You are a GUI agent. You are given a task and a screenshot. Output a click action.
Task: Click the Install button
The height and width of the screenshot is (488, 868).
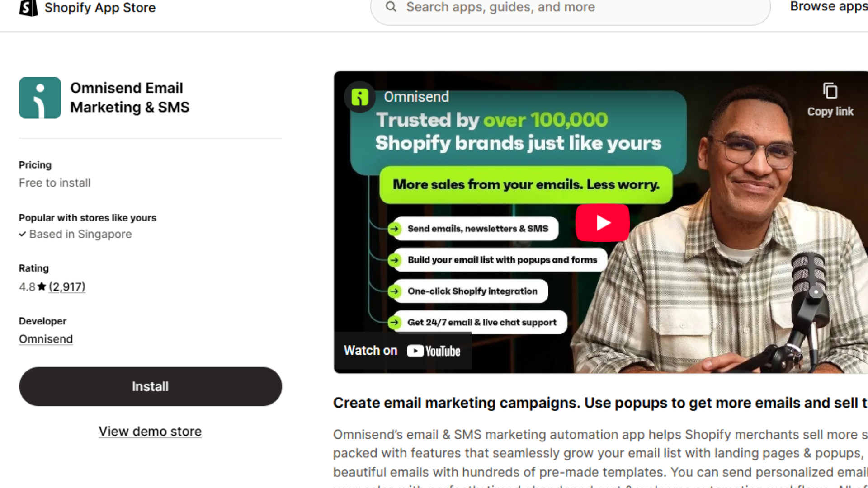(150, 386)
